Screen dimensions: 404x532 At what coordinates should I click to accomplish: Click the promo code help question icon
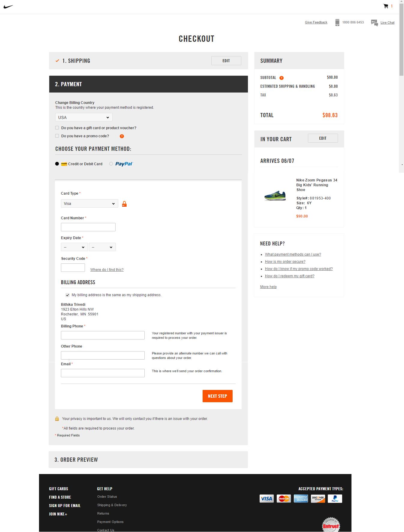pos(121,136)
